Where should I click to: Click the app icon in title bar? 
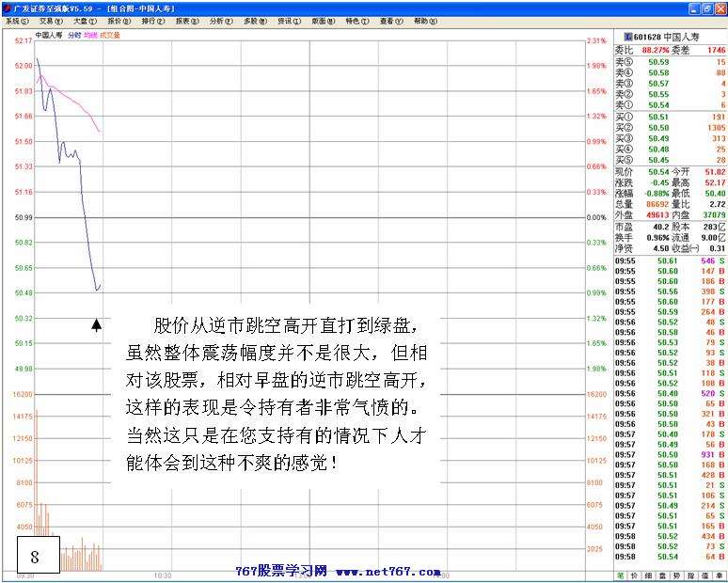[6, 7]
